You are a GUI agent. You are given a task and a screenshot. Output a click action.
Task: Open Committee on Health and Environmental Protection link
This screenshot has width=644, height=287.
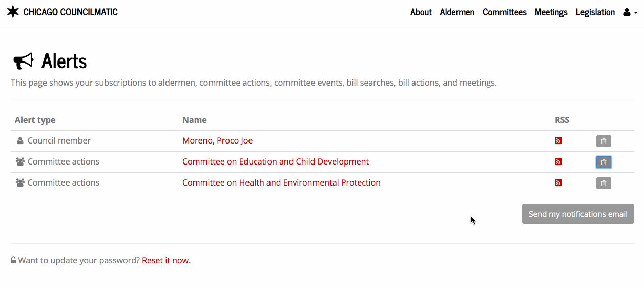click(x=281, y=182)
